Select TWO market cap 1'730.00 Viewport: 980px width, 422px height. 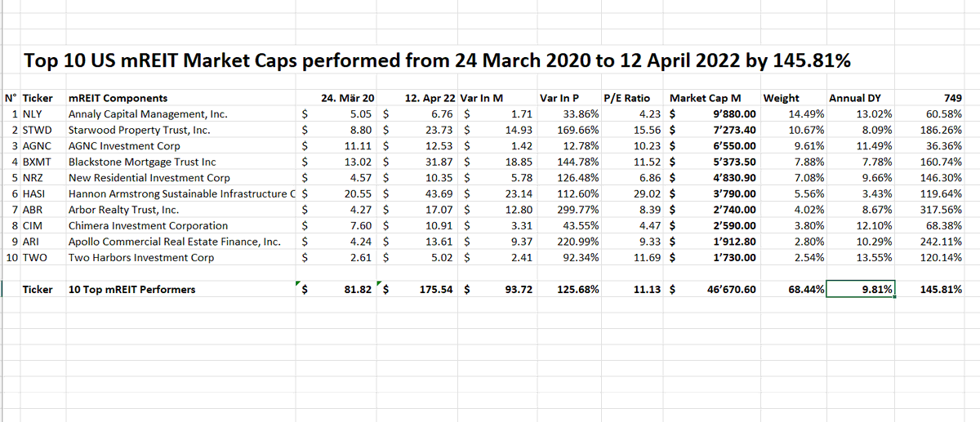point(735,257)
